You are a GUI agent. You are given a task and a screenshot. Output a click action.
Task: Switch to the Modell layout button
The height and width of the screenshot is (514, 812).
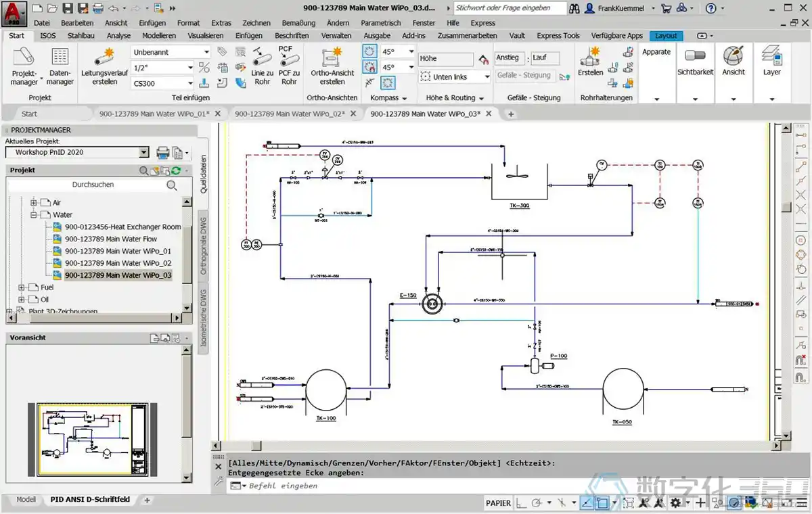coord(25,499)
